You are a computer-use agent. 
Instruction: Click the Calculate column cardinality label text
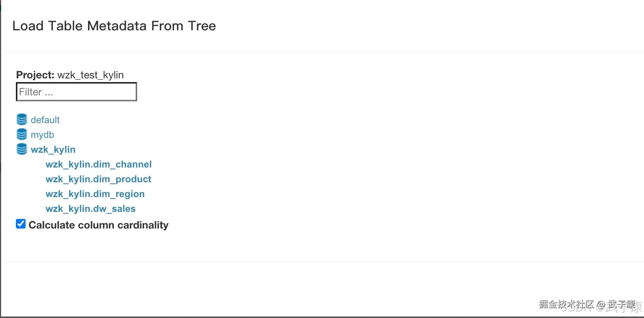point(98,225)
